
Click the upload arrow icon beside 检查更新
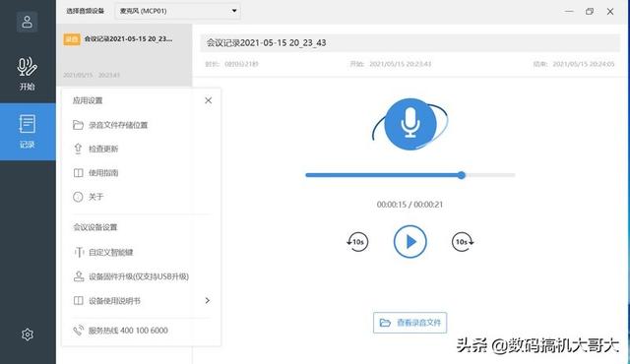(x=78, y=149)
